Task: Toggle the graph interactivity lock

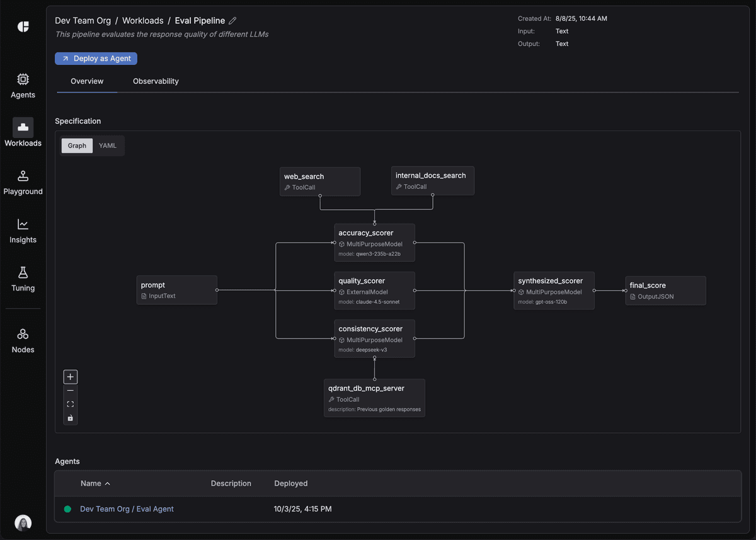Action: (x=70, y=418)
